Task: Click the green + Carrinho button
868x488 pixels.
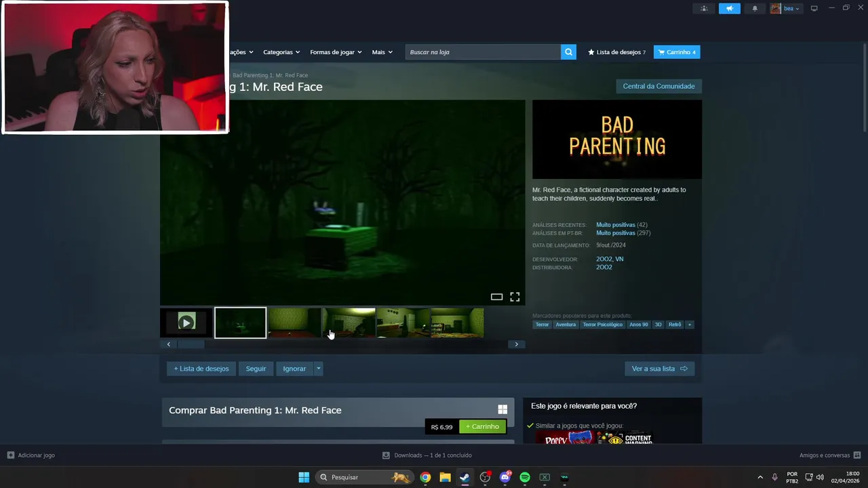Action: click(x=482, y=426)
